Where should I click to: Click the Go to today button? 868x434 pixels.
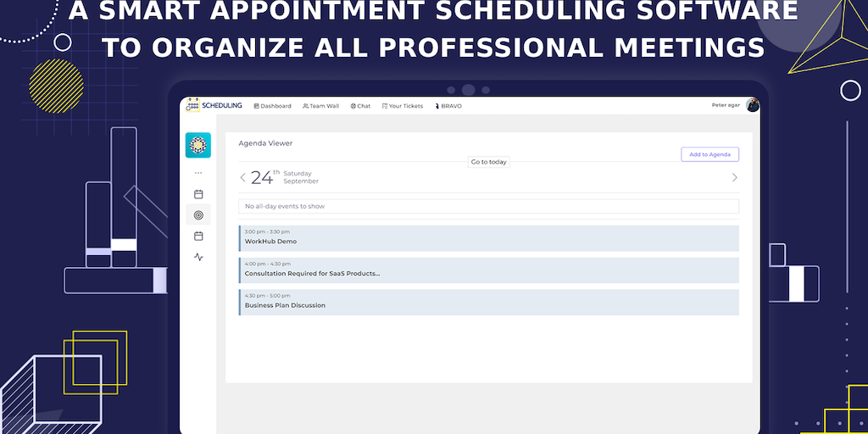[x=489, y=162]
